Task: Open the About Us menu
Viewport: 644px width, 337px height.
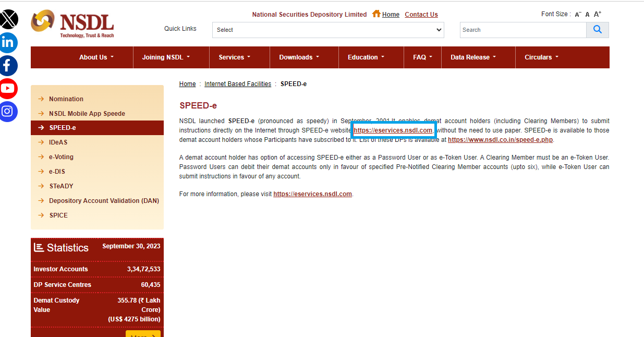Action: [96, 57]
